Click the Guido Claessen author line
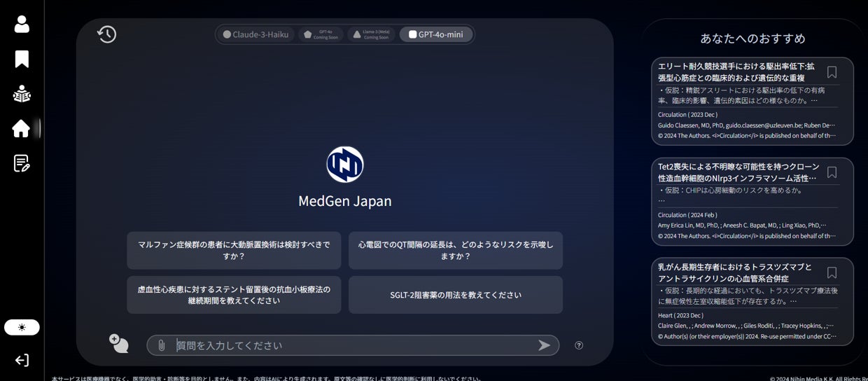 pos(746,125)
